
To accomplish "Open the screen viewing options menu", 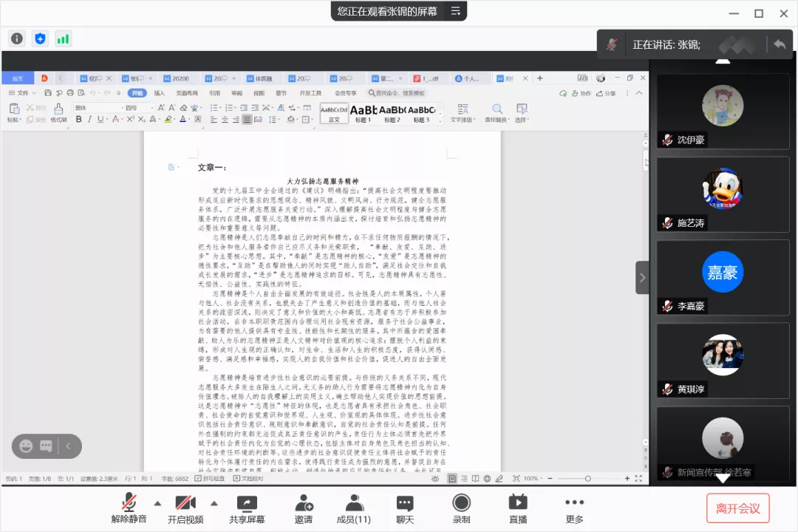I will pos(456,11).
